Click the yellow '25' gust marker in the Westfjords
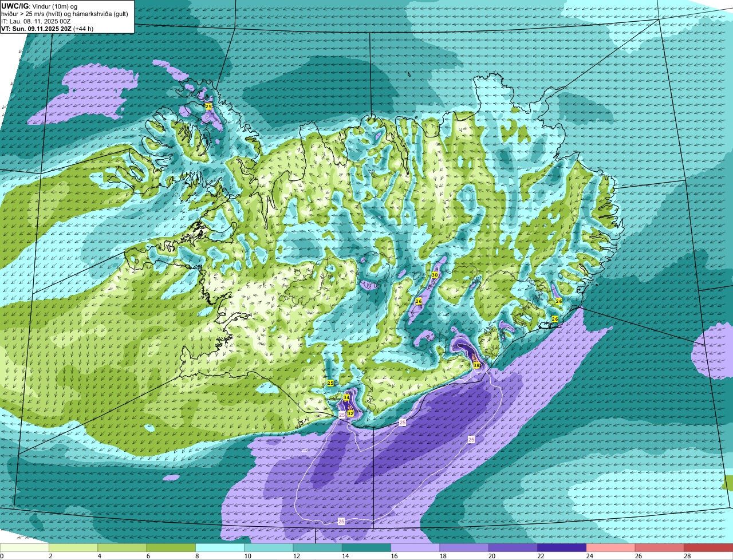733x560 pixels. [208, 107]
